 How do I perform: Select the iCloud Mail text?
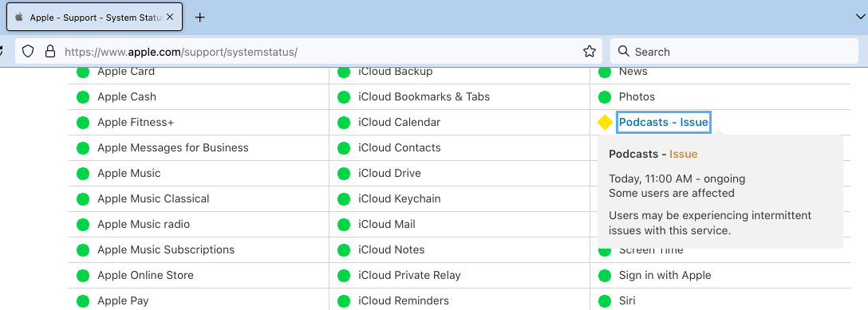point(387,224)
